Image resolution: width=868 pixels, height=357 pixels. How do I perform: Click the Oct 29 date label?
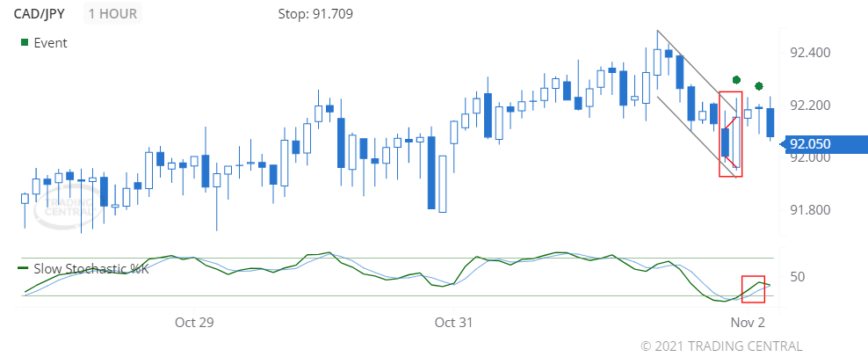[x=194, y=322]
